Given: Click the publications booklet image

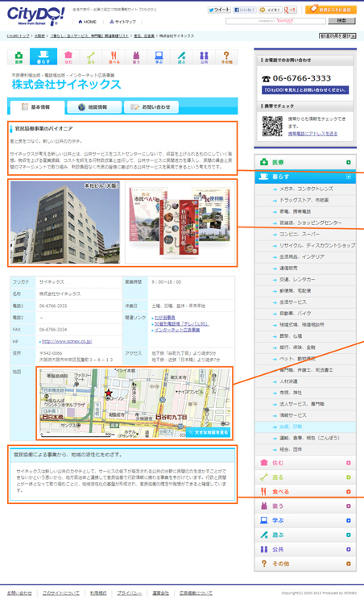Looking at the screenshot, I should click(180, 223).
